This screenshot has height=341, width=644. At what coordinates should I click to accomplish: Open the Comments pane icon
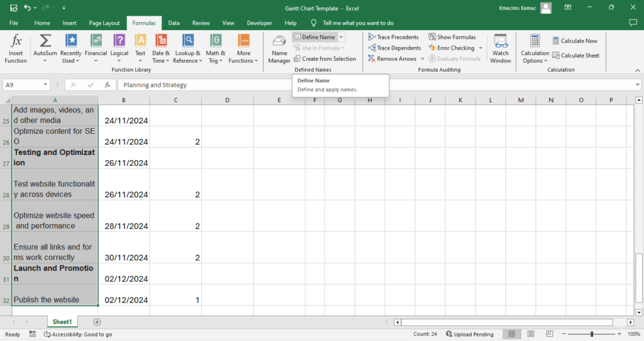(633, 23)
